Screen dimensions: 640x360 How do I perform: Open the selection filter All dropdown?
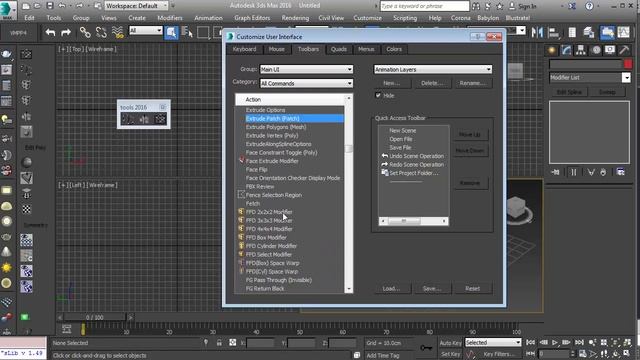click(146, 31)
